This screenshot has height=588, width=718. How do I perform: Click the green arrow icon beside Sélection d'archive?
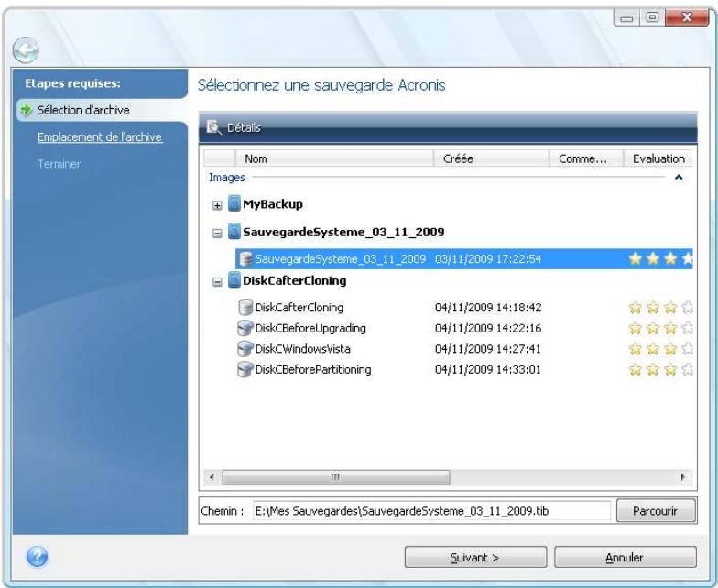27,110
